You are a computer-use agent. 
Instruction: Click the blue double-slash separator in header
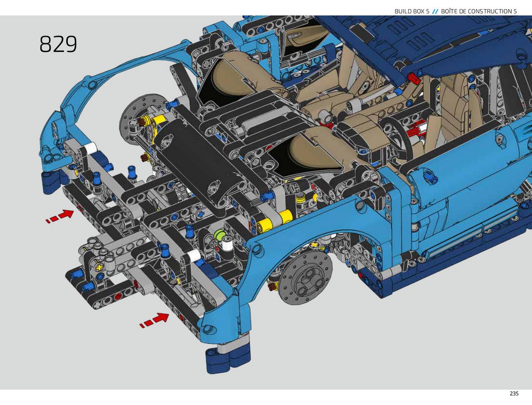tap(435, 11)
